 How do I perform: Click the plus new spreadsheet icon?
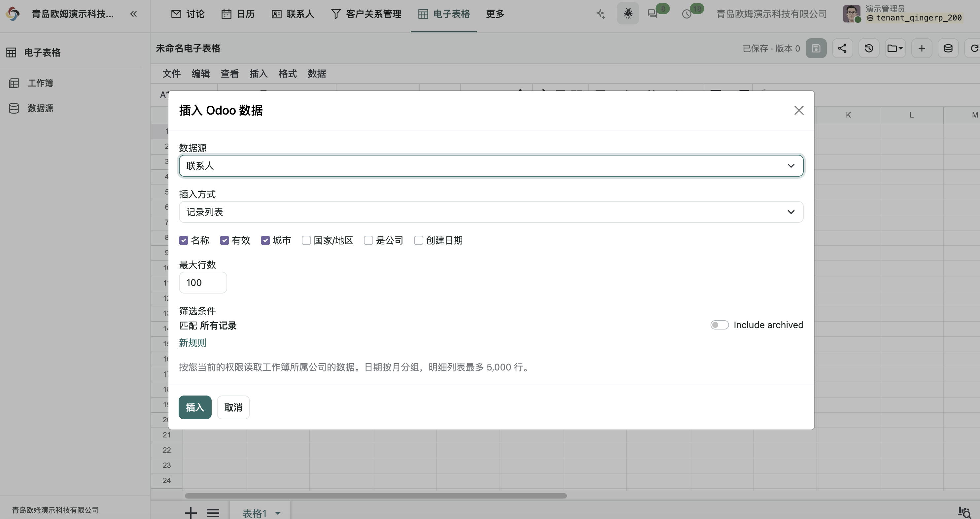922,48
